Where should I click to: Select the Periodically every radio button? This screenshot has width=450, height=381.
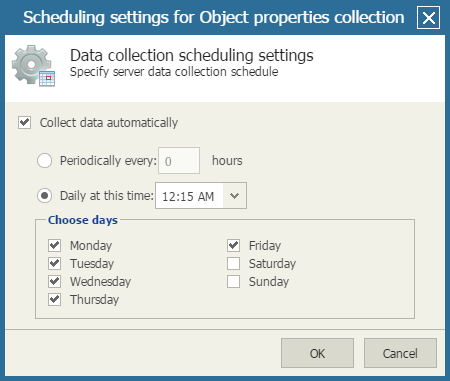(x=44, y=161)
